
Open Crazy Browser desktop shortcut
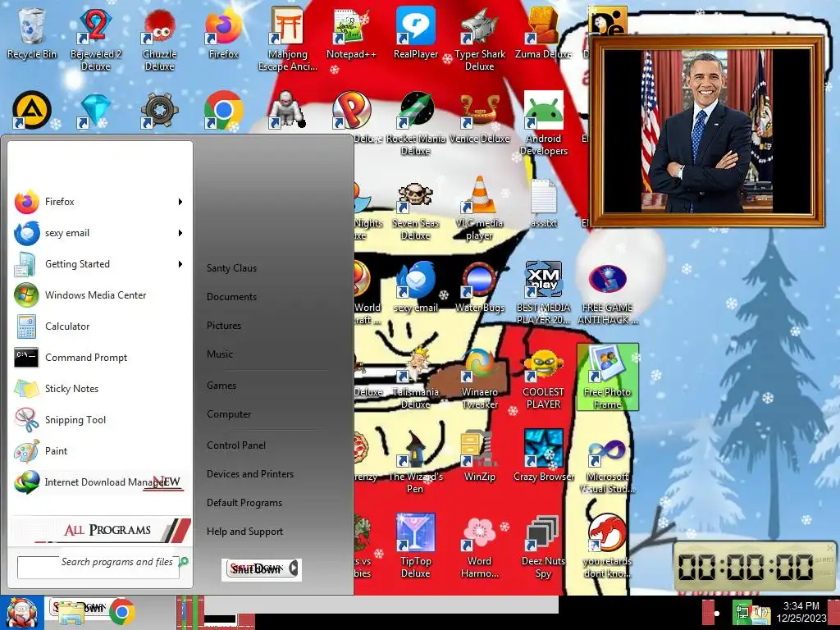tap(543, 457)
